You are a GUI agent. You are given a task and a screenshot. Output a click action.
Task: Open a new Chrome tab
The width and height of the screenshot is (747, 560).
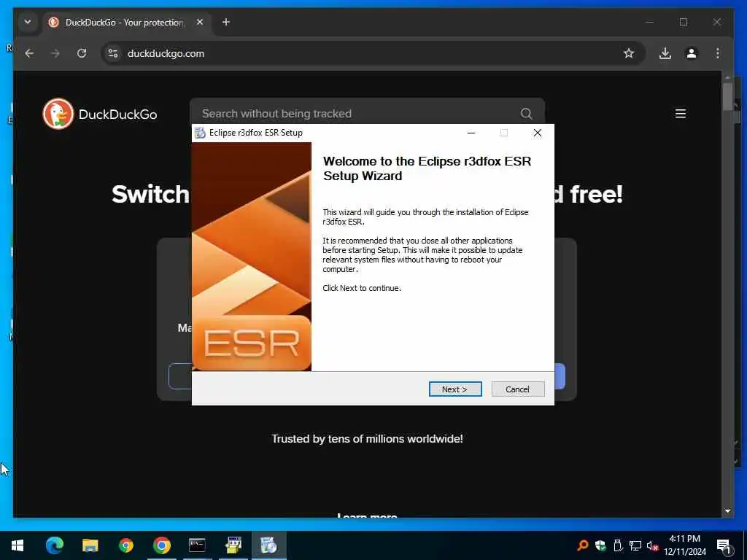click(226, 23)
